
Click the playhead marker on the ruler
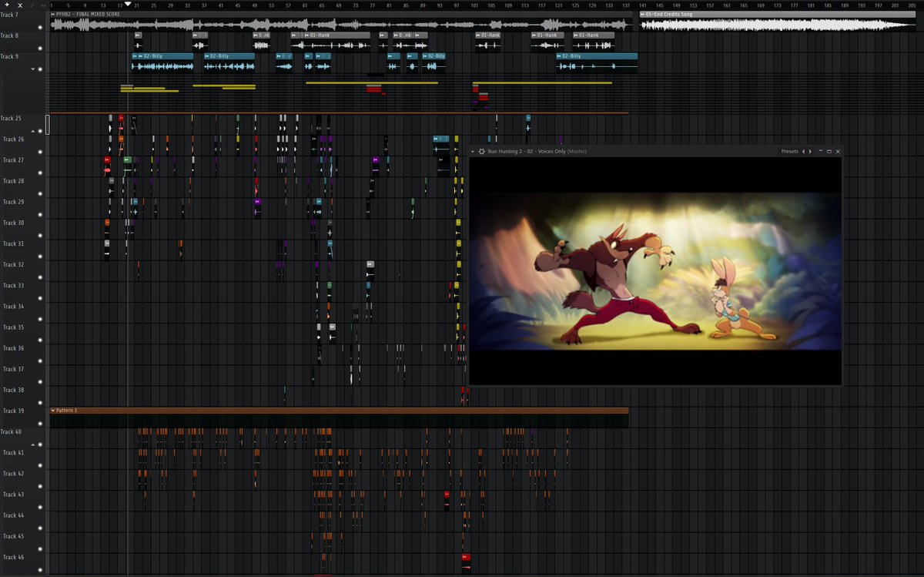pyautogui.click(x=128, y=4)
